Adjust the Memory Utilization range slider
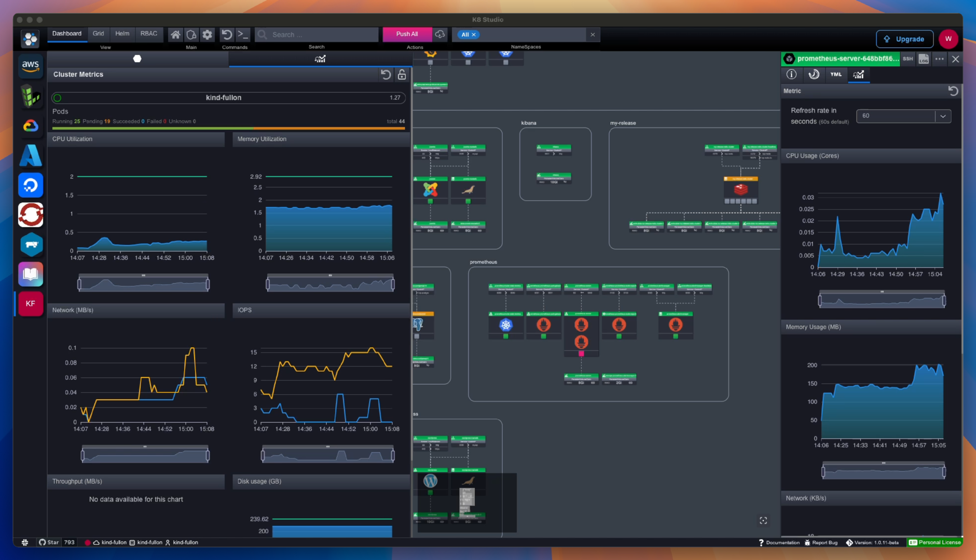The width and height of the screenshot is (976, 560). (331, 284)
